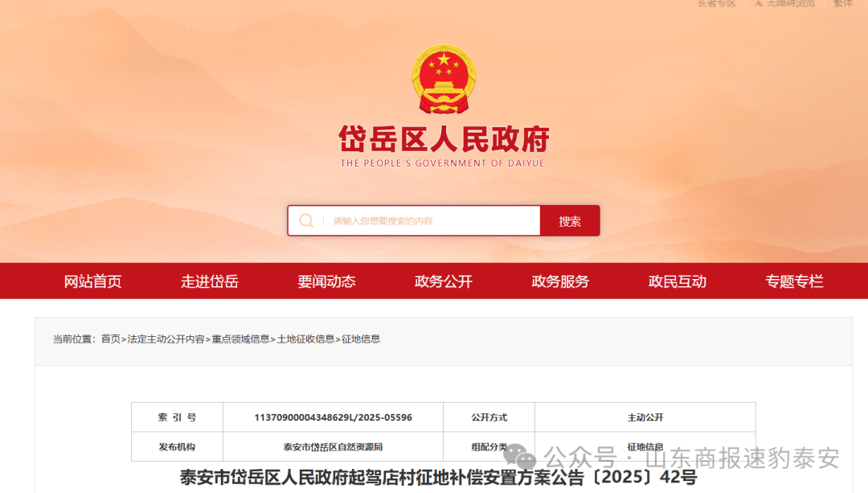Go to 土地征收信息 breadcrumb link
The image size is (868, 493).
pos(305,339)
